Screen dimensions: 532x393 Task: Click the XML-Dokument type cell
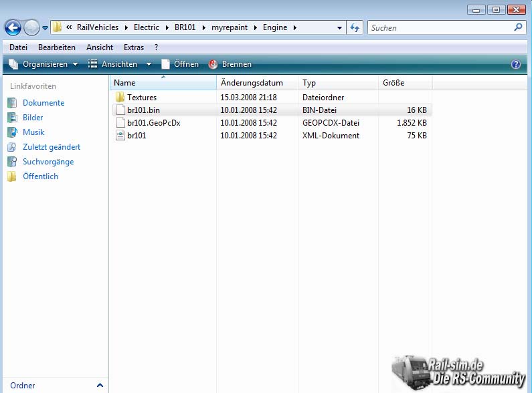coord(331,136)
